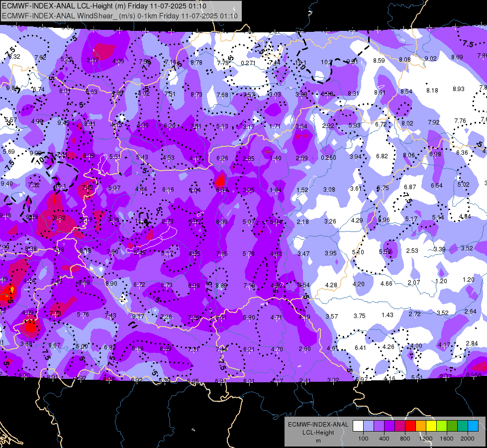Click the wind shear value '1.71'
The height and width of the screenshot is (448, 487).
click(x=275, y=126)
